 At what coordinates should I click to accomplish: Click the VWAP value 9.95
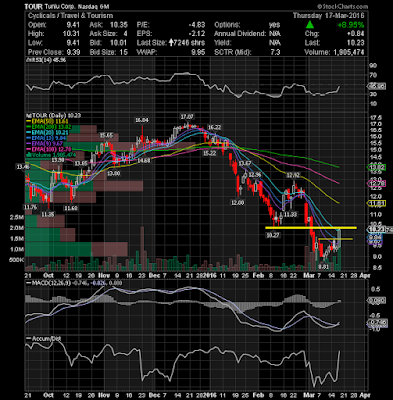199,52
